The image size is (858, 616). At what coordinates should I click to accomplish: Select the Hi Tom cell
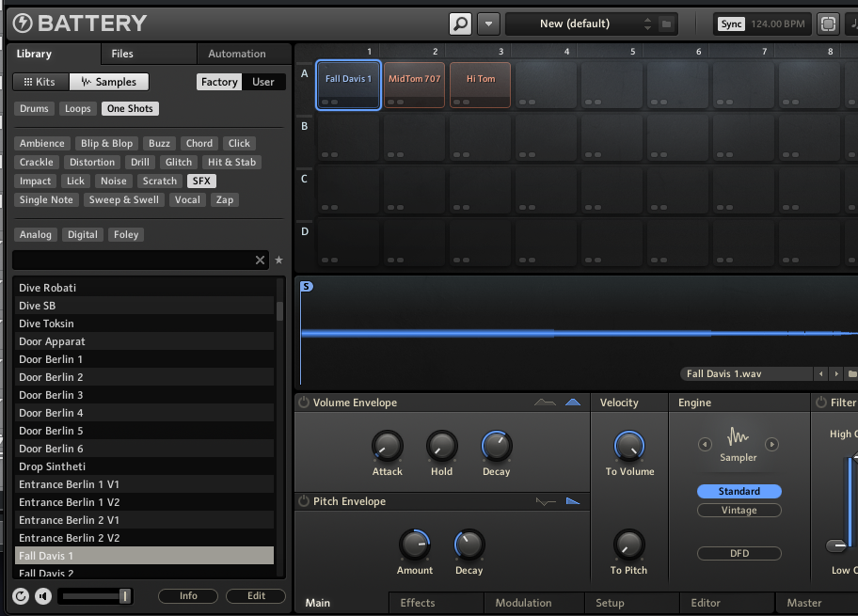coord(481,86)
